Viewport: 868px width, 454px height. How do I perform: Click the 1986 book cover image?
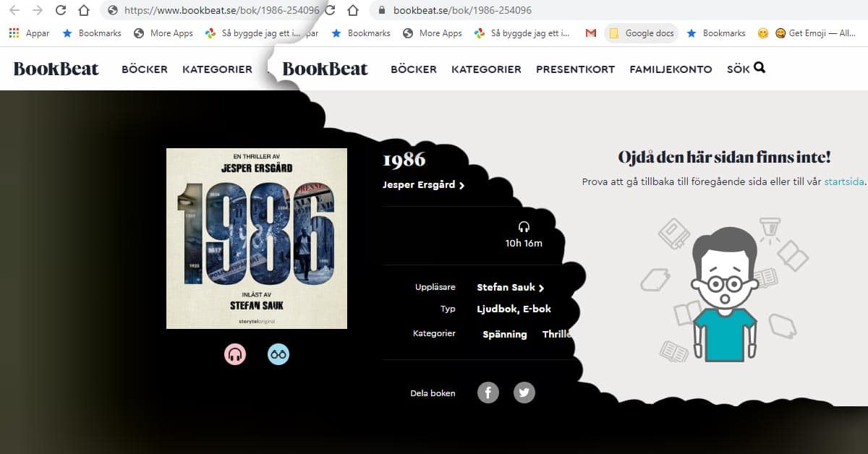pos(257,239)
